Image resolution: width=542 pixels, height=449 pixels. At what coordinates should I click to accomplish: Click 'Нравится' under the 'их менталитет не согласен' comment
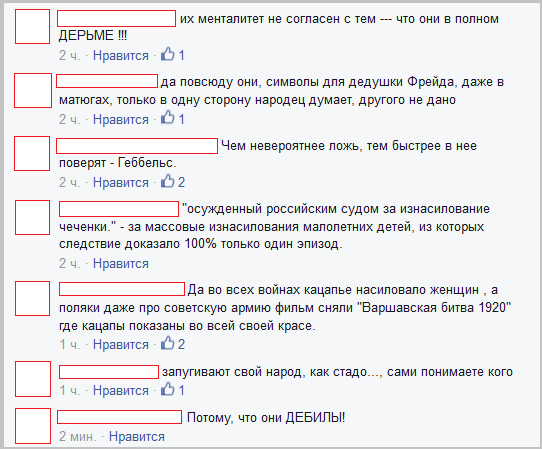121,56
